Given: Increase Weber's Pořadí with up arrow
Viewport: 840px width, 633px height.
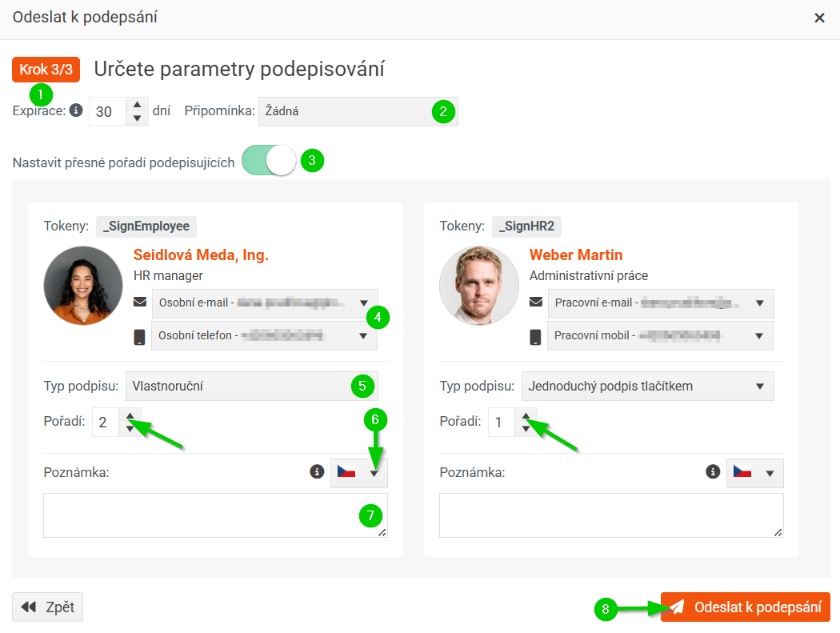Looking at the screenshot, I should tap(526, 416).
